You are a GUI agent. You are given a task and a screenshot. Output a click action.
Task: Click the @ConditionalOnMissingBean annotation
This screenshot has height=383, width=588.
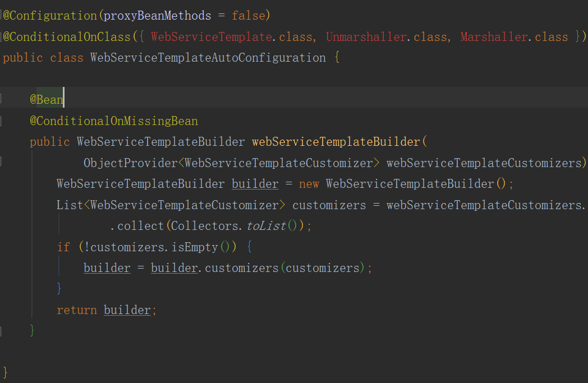114,121
